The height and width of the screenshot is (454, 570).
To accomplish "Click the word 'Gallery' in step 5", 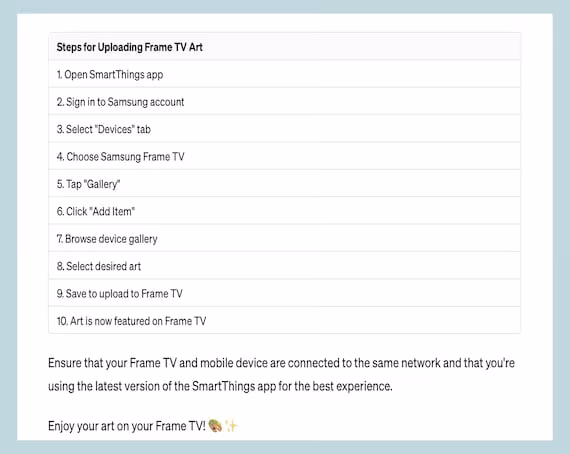I will coord(102,184).
